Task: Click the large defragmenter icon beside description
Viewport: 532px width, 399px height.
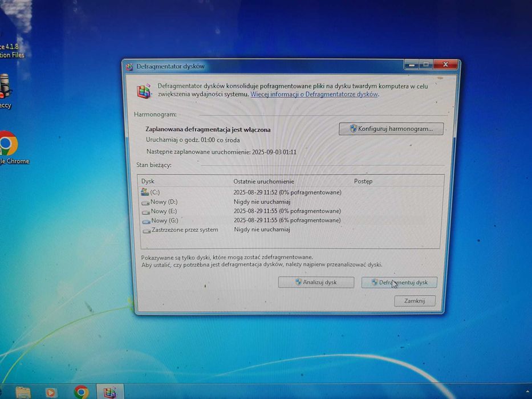Action: (144, 91)
